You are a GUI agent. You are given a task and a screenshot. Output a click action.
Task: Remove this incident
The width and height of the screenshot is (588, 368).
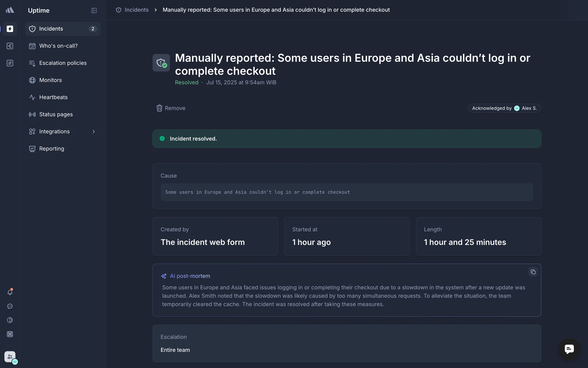171,108
